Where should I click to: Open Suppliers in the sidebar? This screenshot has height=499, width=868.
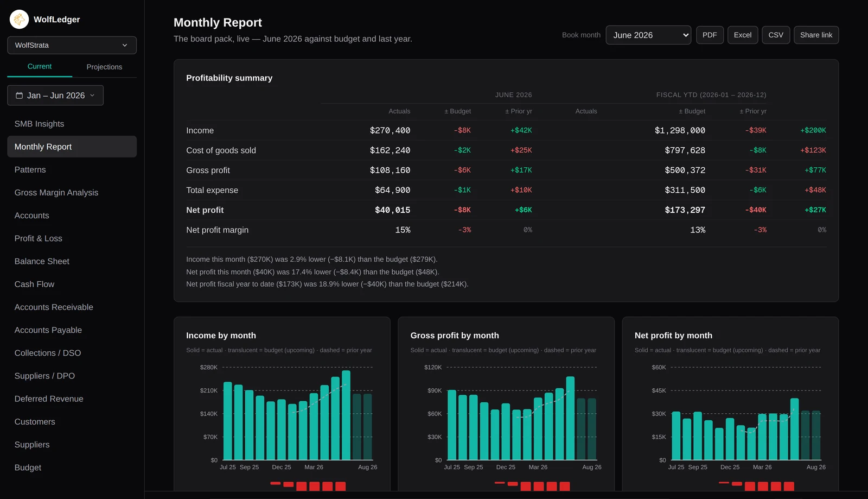(x=72, y=445)
